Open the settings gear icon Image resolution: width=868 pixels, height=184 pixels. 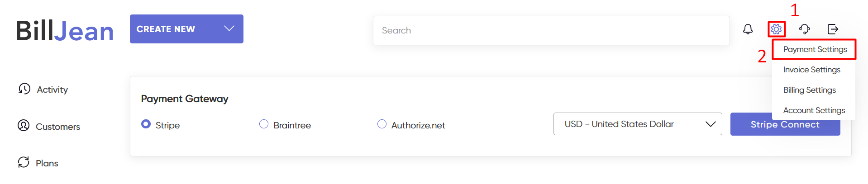click(x=776, y=29)
